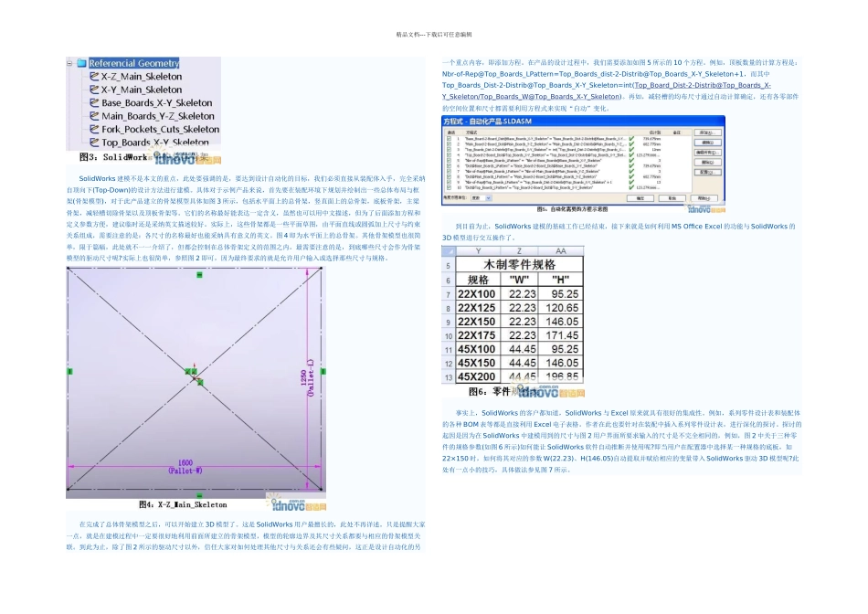The height and width of the screenshot is (614, 868).
Task: Click sketch icon of X-Y_Main_Skeleton
Action: click(94, 90)
